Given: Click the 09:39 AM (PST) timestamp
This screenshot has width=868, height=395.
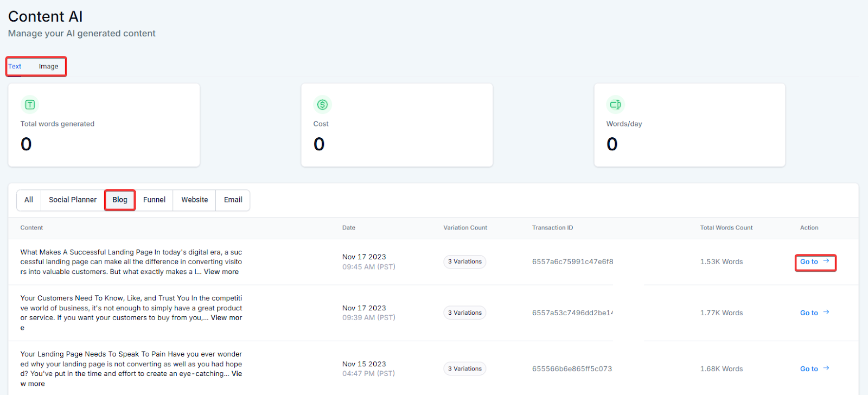Looking at the screenshot, I should coord(369,317).
